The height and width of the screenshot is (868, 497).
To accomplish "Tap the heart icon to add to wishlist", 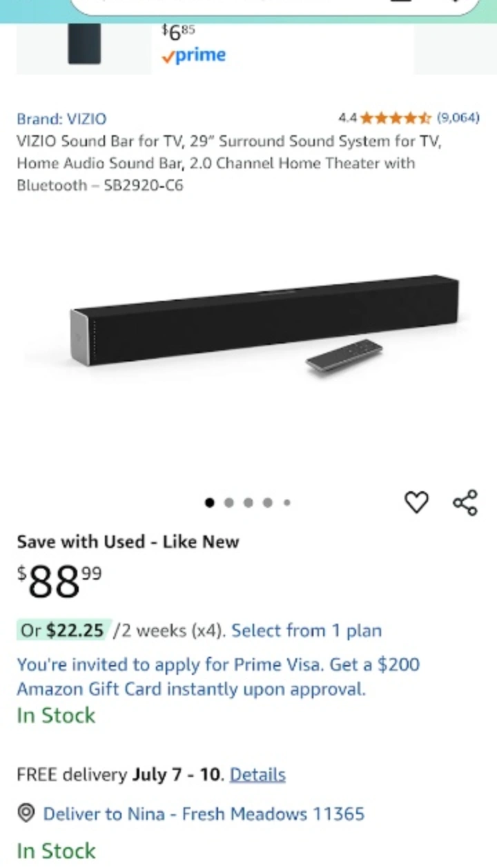I will tap(416, 502).
